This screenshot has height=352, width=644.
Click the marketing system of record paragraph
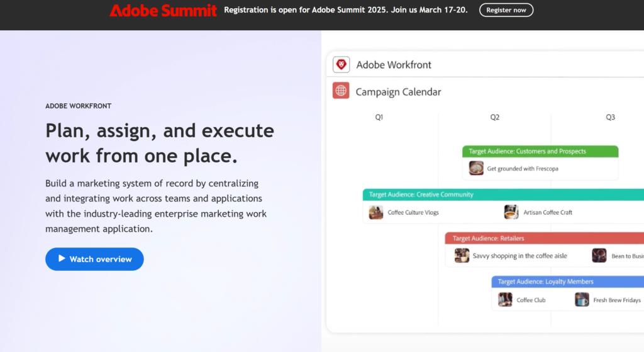click(156, 206)
